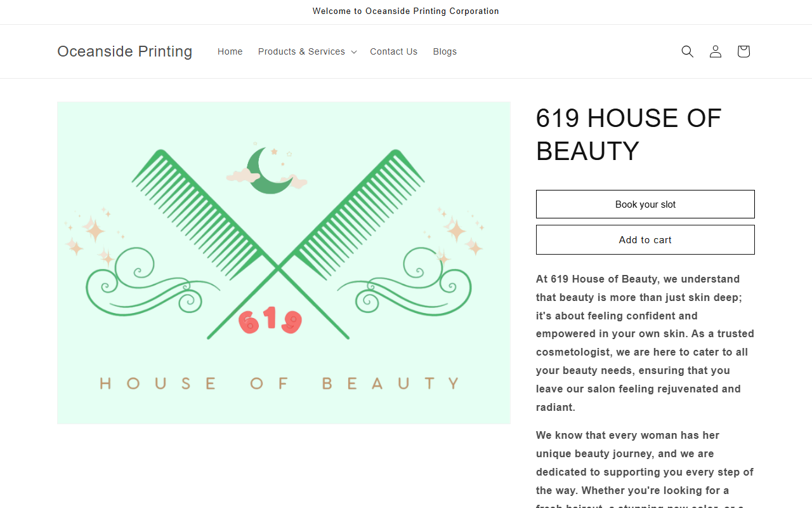Click the Oceanside Printing site logo text
812x508 pixels.
(x=125, y=51)
